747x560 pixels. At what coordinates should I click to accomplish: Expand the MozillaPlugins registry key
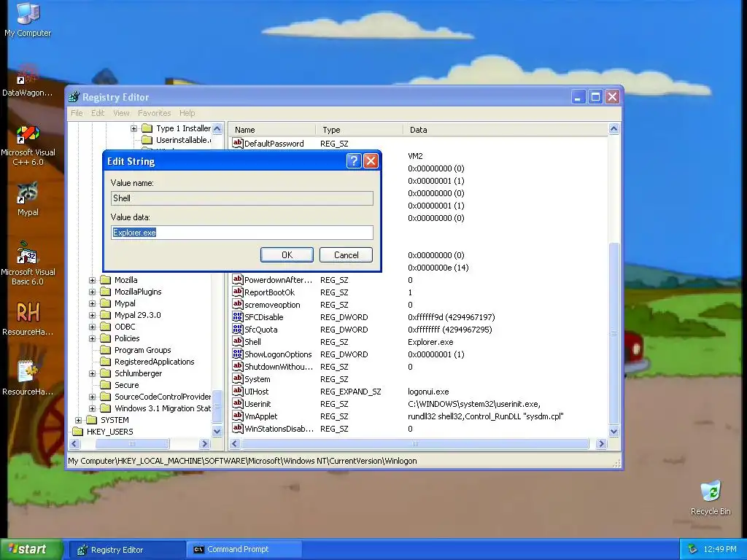point(93,292)
